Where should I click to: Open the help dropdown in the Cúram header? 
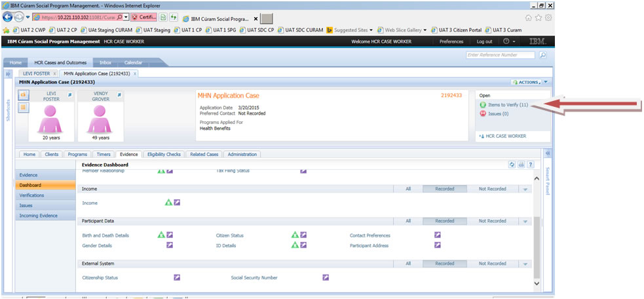coord(509,41)
